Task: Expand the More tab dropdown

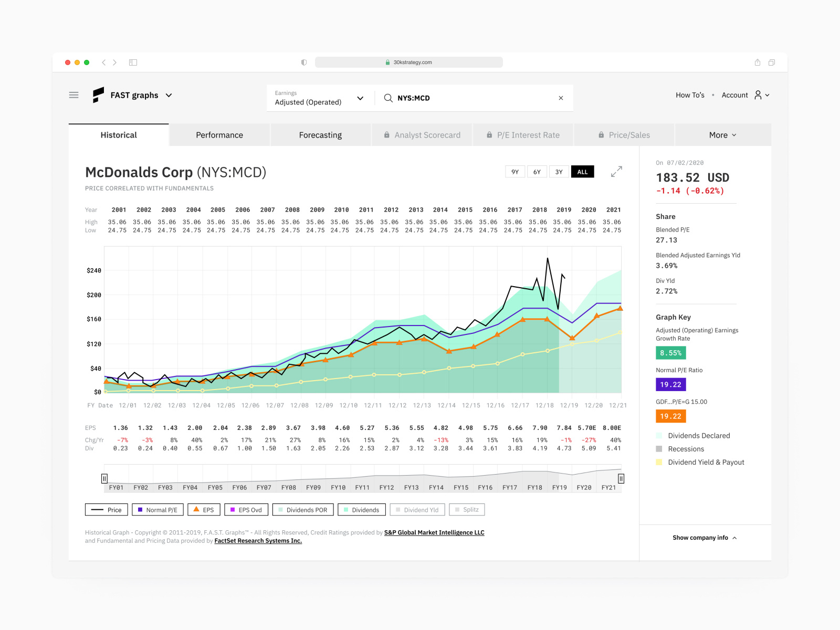Action: coord(722,135)
